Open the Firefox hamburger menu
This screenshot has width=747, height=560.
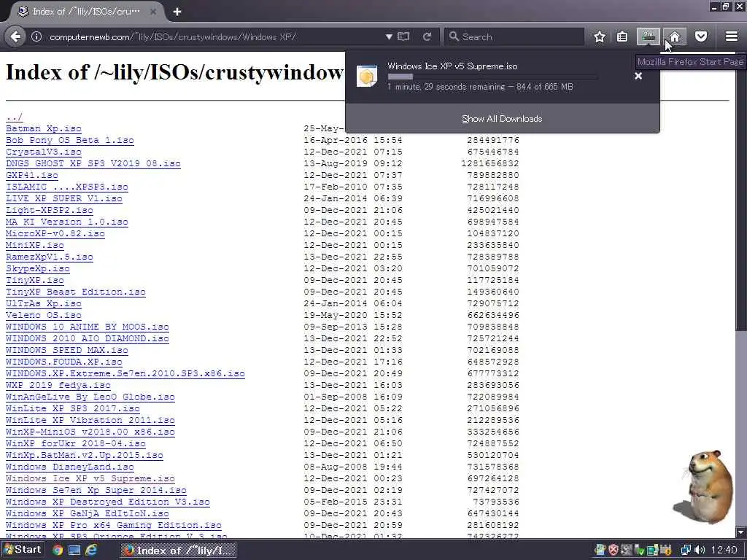coord(732,36)
